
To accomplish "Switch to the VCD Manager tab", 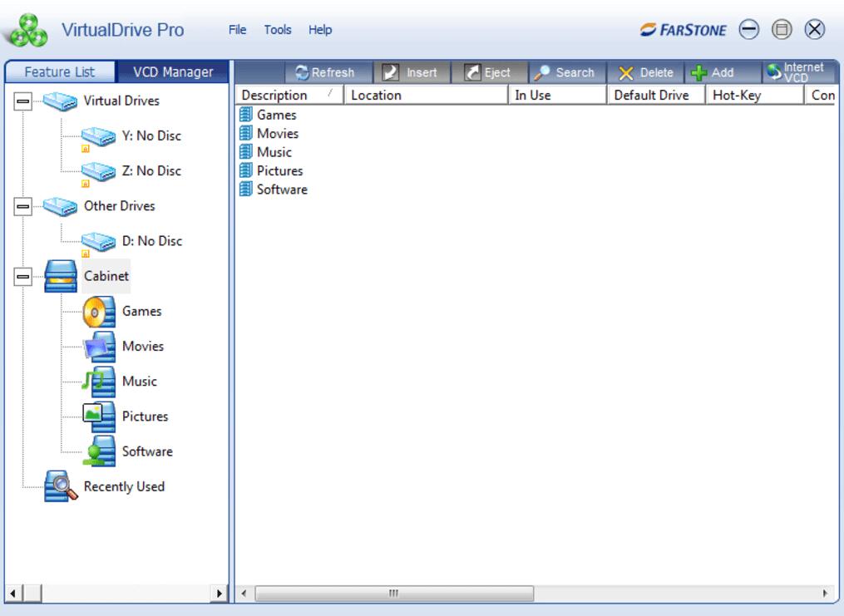I will pyautogui.click(x=173, y=72).
